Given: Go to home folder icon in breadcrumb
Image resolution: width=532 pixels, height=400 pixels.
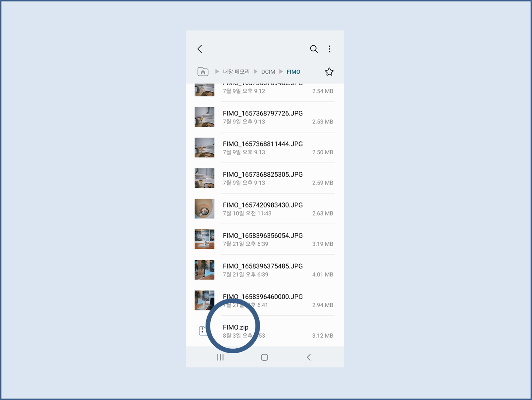Looking at the screenshot, I should pos(203,72).
